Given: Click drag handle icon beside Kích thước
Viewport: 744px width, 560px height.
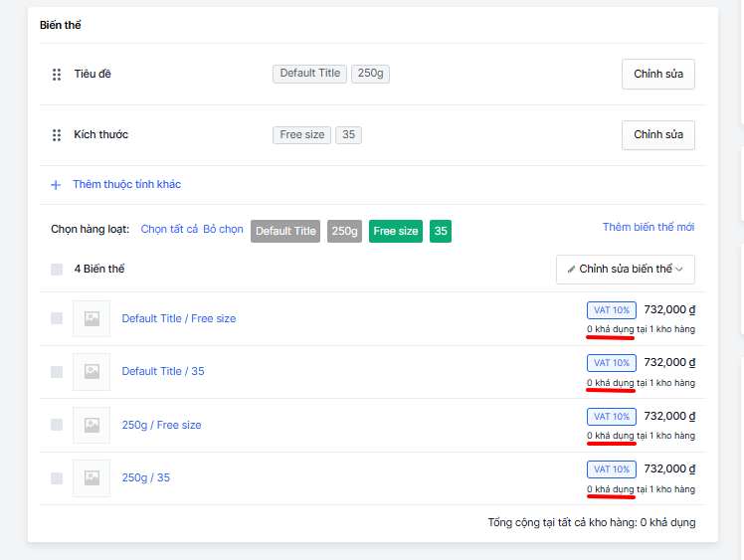Looking at the screenshot, I should (57, 135).
